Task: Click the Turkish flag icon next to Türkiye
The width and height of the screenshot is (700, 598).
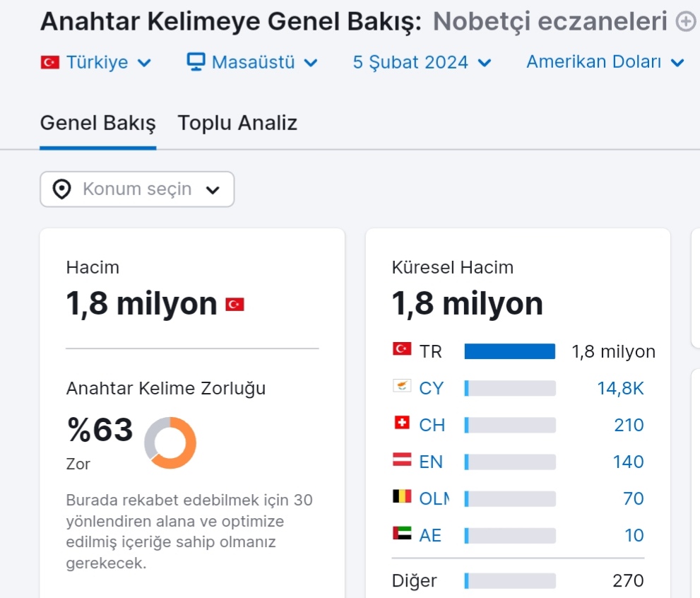Action: [x=49, y=62]
